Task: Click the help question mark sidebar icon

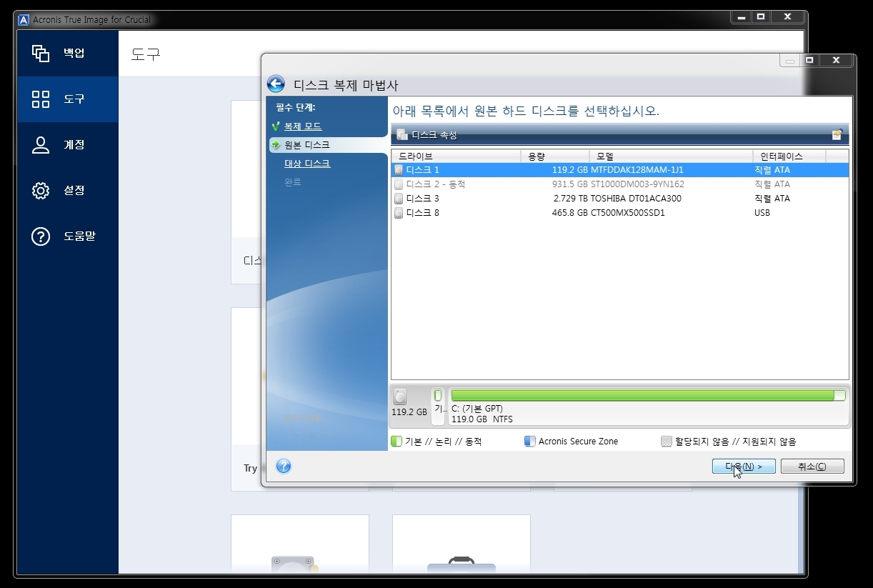Action: click(41, 236)
